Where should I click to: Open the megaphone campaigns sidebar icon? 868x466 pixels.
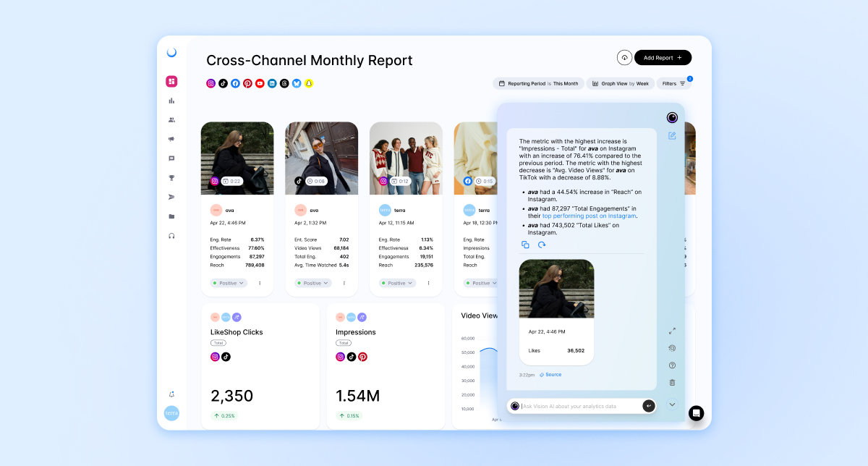click(171, 139)
